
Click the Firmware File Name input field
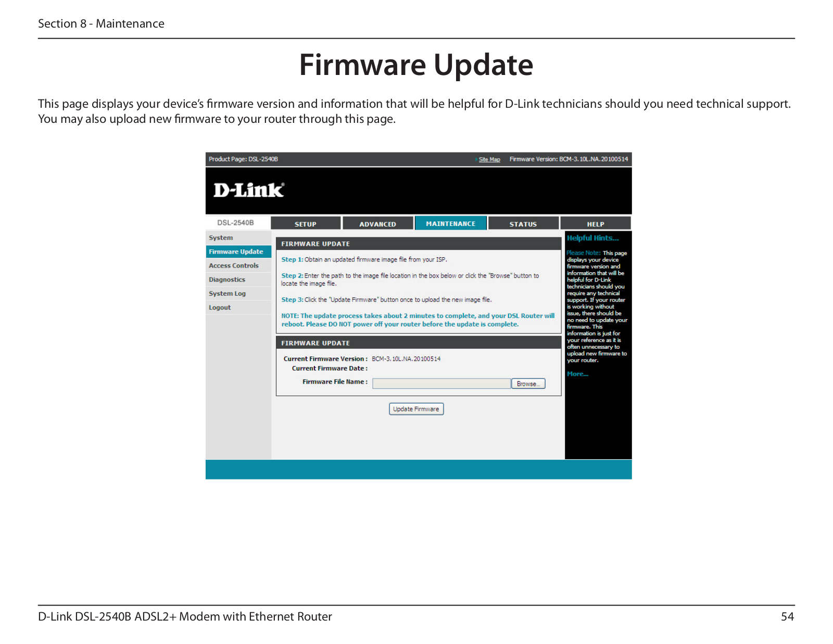pyautogui.click(x=441, y=384)
